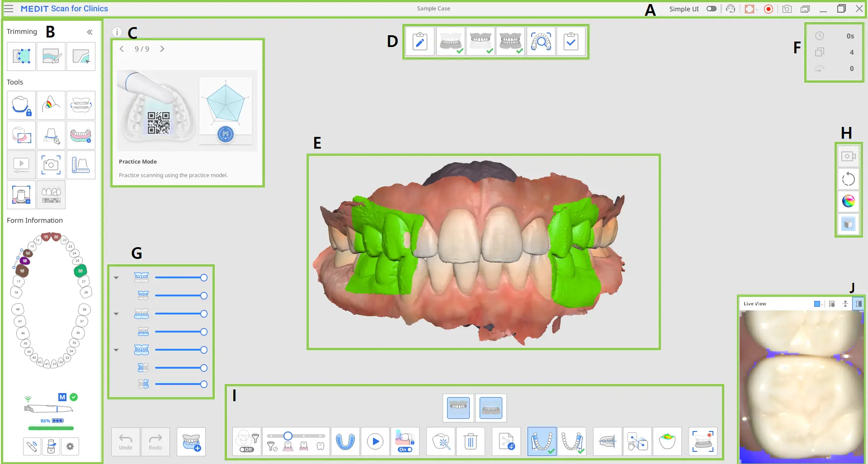Set the filtering level slider handle

[288, 436]
